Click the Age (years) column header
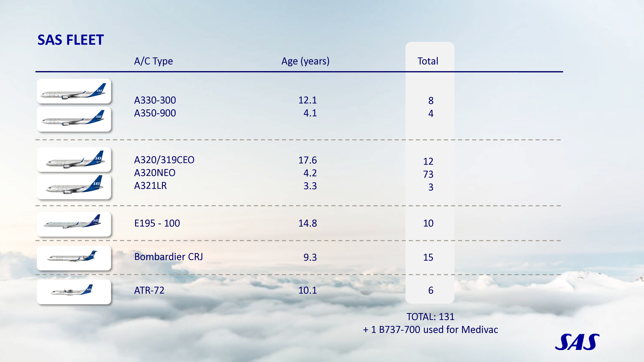The image size is (644, 362). point(305,61)
